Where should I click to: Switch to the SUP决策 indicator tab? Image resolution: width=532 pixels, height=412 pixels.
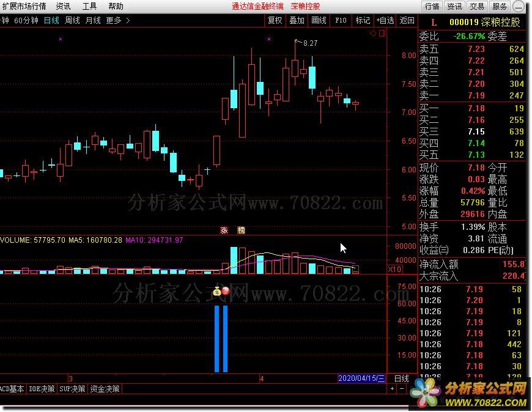click(x=72, y=389)
